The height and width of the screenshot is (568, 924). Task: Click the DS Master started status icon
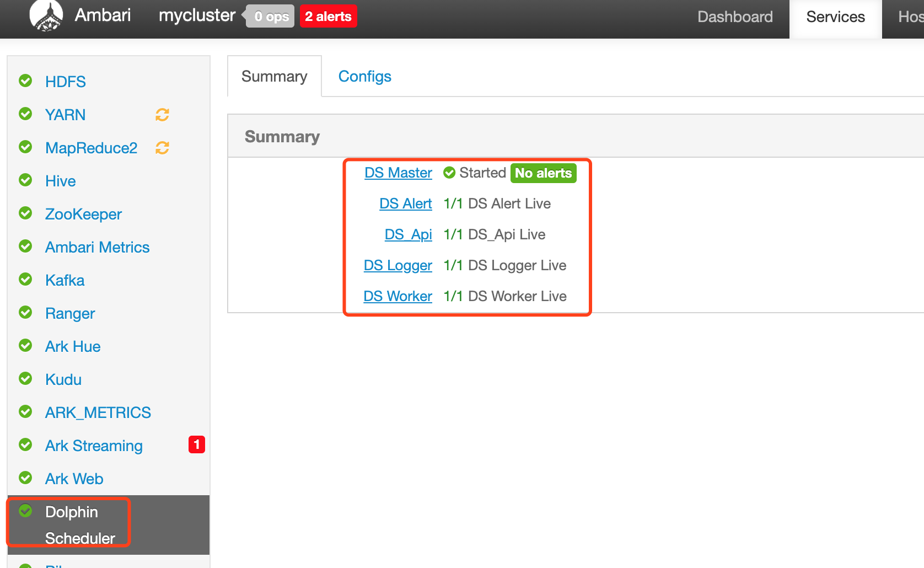[x=449, y=173]
